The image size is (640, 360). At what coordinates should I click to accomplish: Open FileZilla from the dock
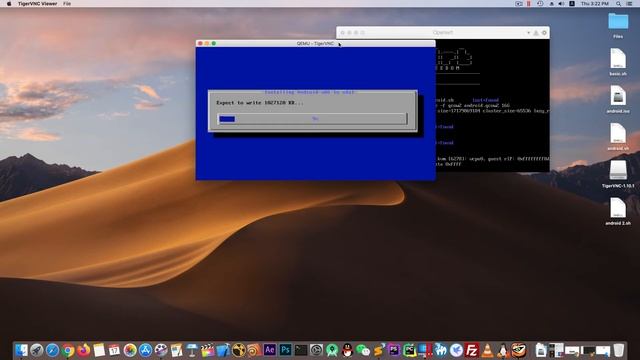472,350
